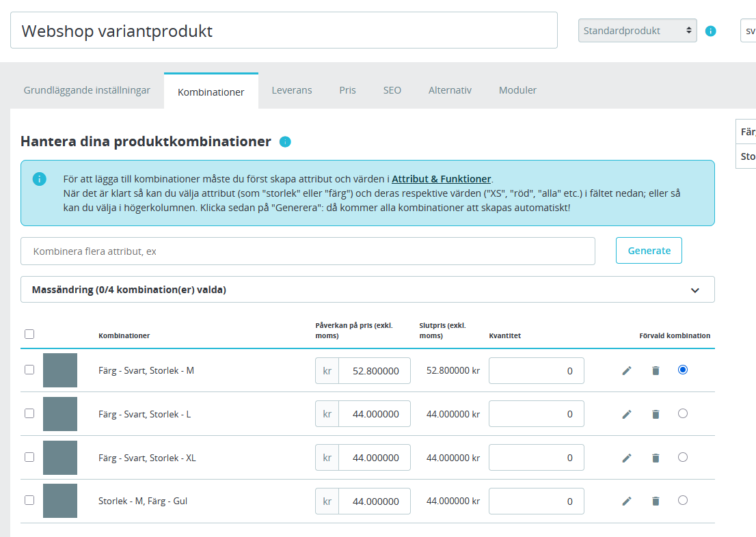The height and width of the screenshot is (537, 756).
Task: Open the Grundläggande inställningar tab
Action: coord(87,90)
